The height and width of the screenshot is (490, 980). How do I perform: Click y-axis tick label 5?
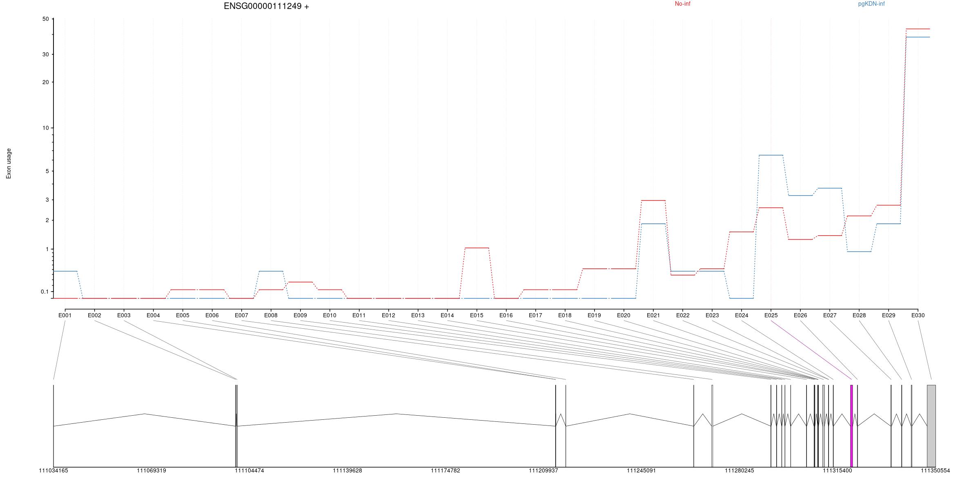coord(47,171)
